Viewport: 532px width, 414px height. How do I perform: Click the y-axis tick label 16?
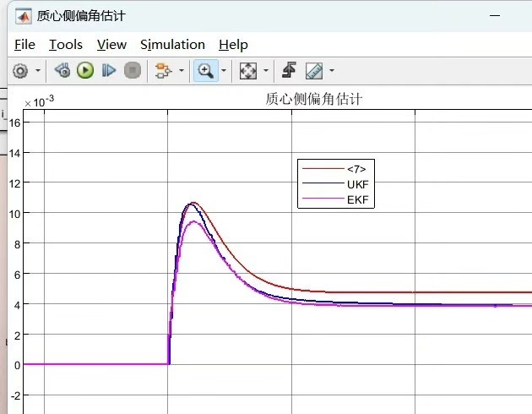[x=15, y=123]
